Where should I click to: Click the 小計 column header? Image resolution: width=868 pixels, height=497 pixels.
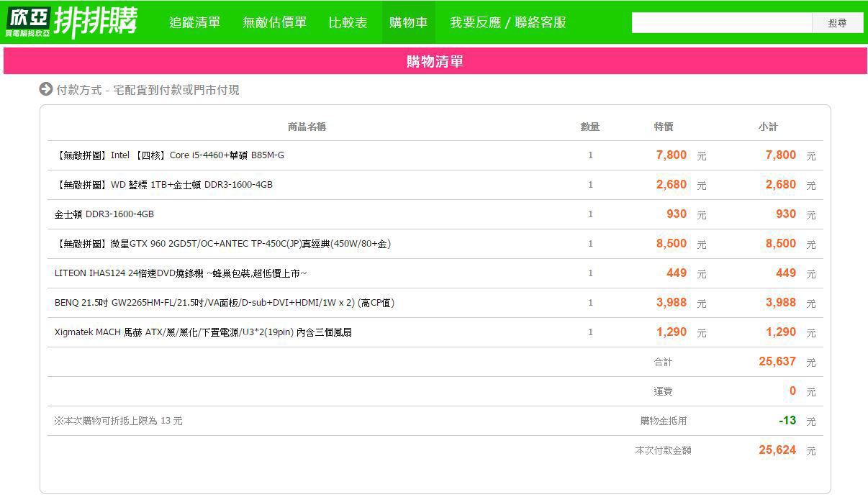tap(768, 127)
